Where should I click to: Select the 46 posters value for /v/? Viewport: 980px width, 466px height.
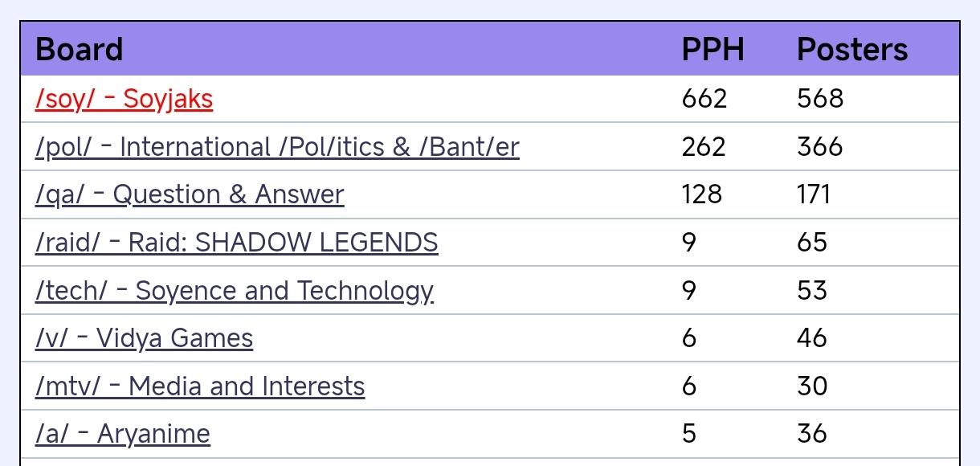pos(812,338)
